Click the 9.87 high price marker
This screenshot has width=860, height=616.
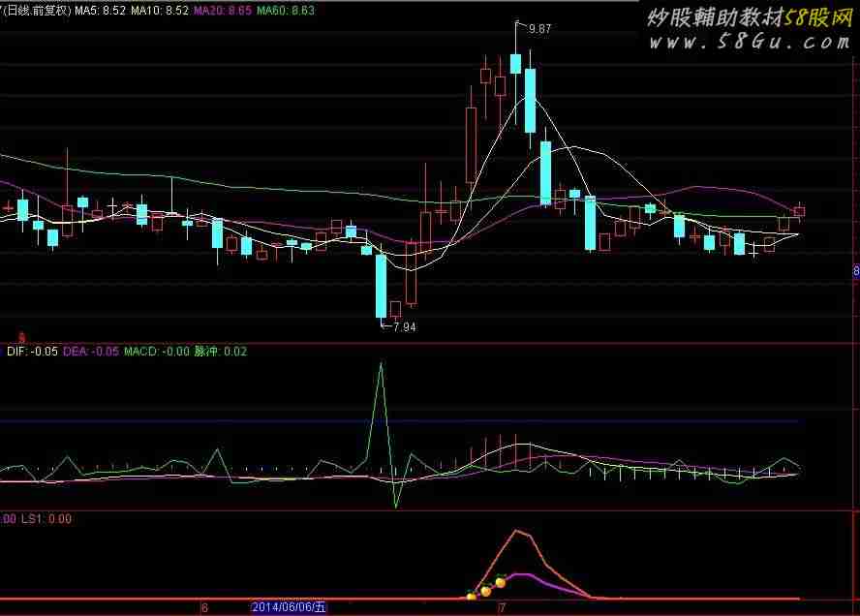click(539, 29)
